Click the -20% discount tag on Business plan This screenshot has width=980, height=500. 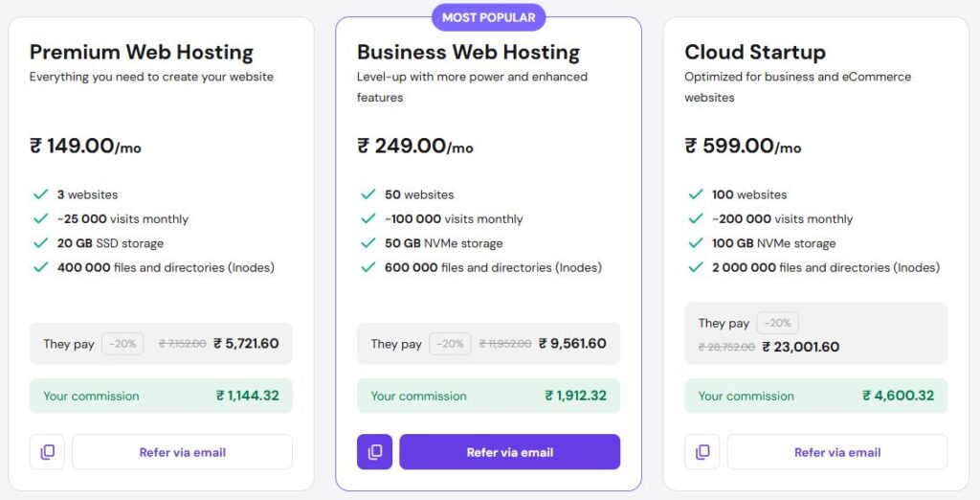[450, 344]
